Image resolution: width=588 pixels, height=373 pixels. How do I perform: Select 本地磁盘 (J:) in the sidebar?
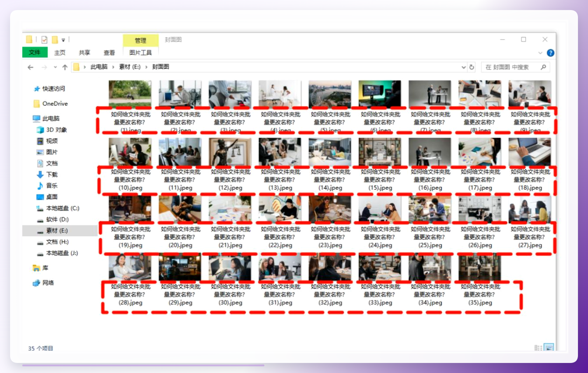pos(57,253)
